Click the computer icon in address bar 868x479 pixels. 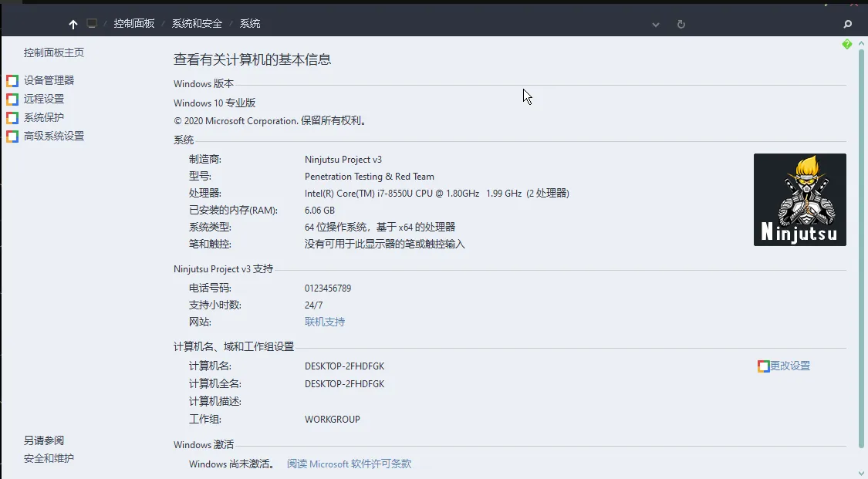pos(92,23)
